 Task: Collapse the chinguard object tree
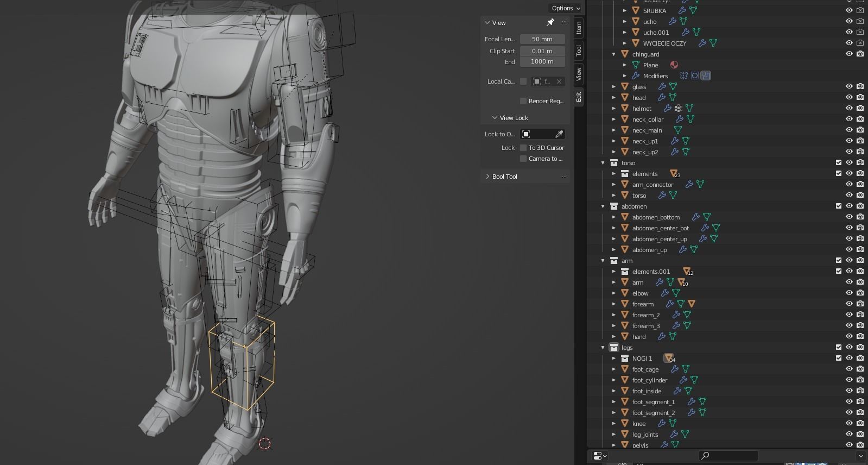click(x=614, y=54)
